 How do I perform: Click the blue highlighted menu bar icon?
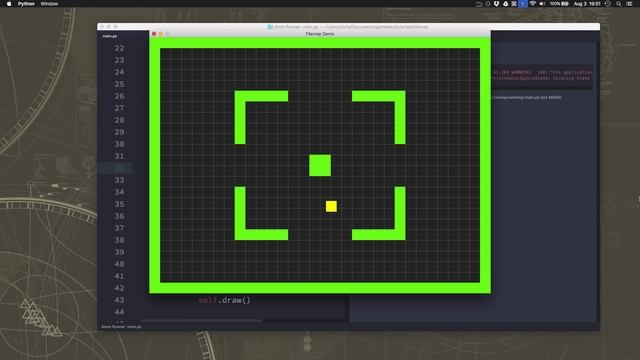523,4
